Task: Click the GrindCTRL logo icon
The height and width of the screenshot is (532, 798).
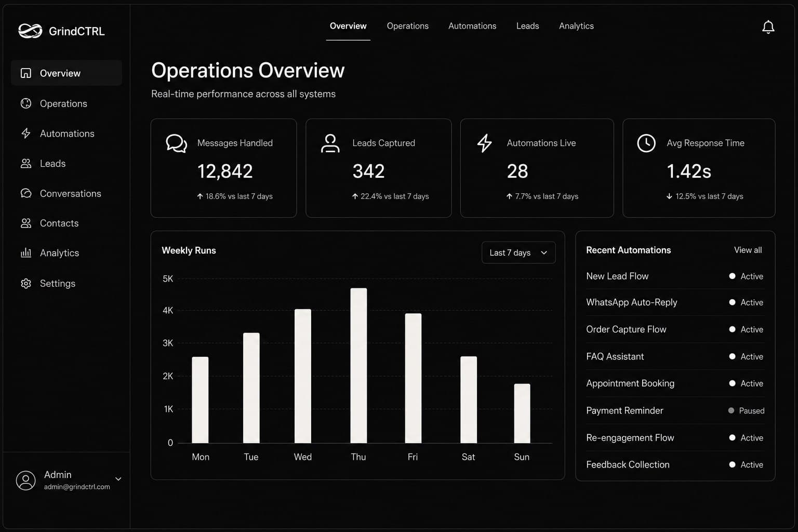Action: 30,31
